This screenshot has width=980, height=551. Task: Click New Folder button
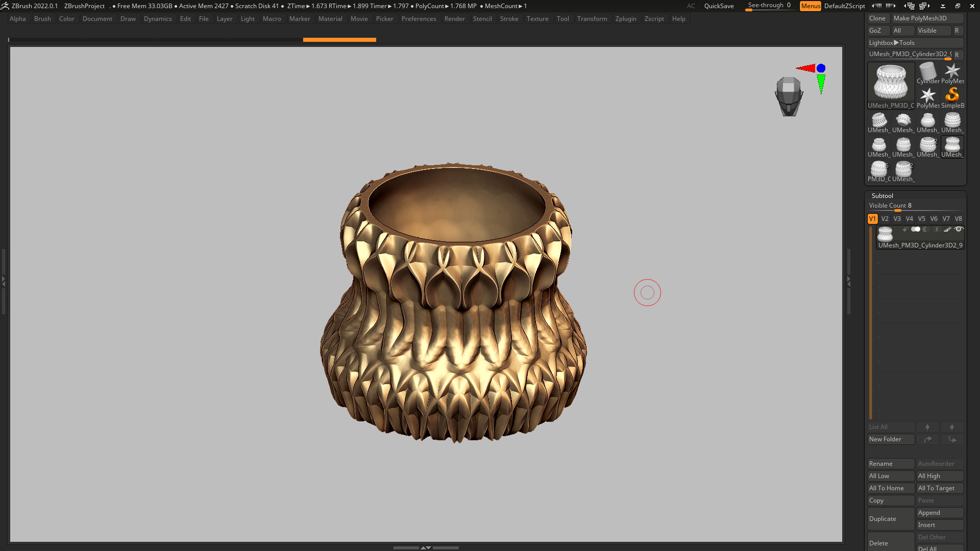(891, 439)
